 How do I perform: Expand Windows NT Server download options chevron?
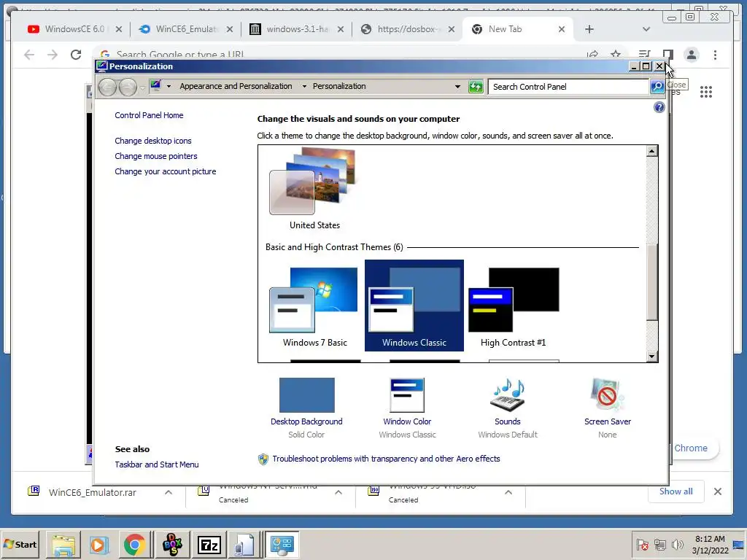pyautogui.click(x=338, y=492)
